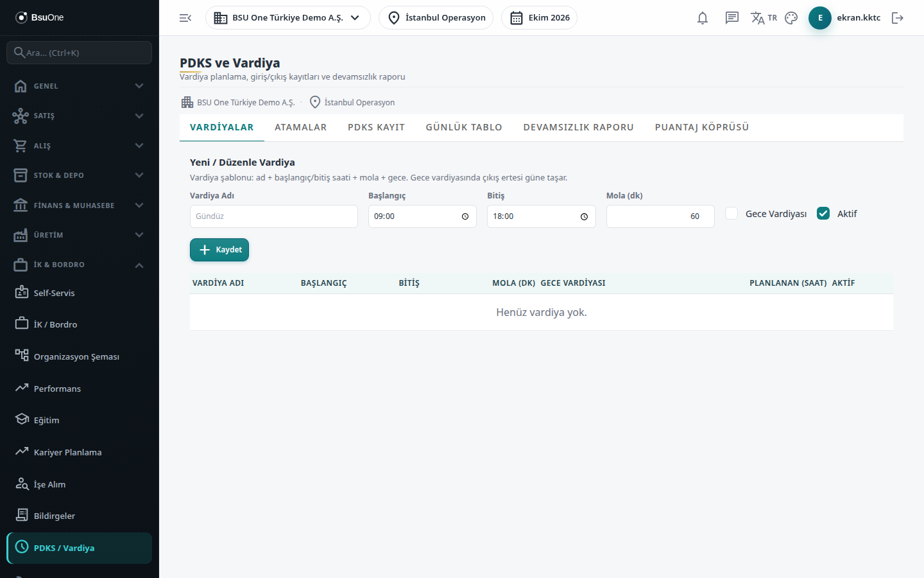Viewport: 924px width, 578px height.
Task: Open the GÜNLÜK TABLO tab
Action: click(464, 127)
